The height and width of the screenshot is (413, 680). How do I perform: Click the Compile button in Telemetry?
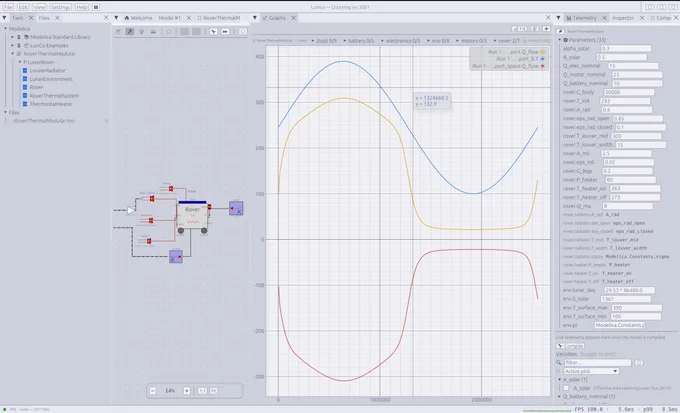tap(570, 346)
